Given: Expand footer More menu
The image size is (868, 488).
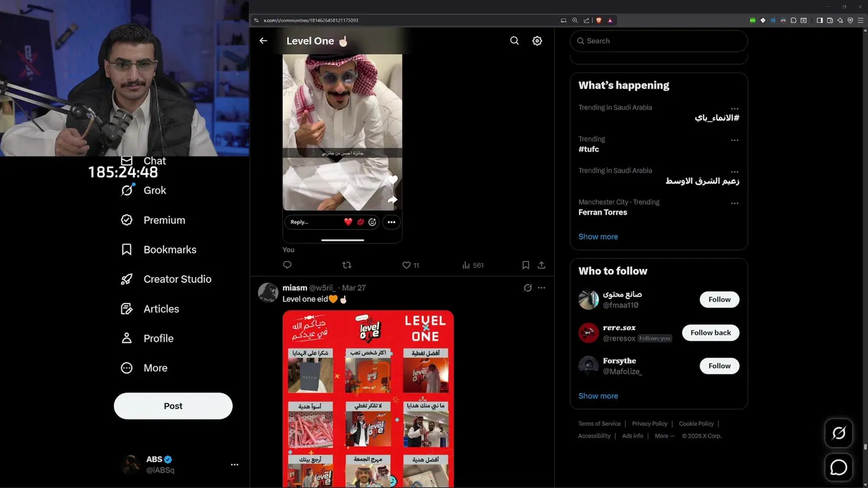Looking at the screenshot, I should point(665,436).
